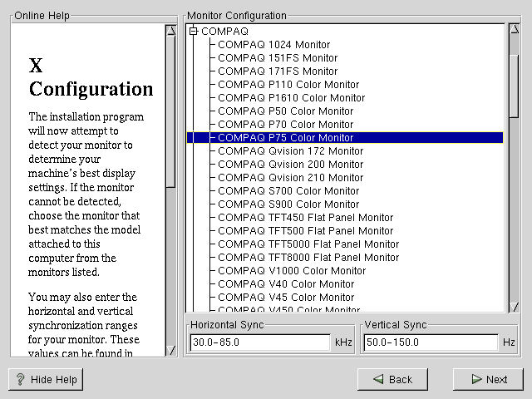This screenshot has width=532, height=399.
Task: Choose the highlighted COMPAQ P75 Color Monitor
Action: [285, 138]
